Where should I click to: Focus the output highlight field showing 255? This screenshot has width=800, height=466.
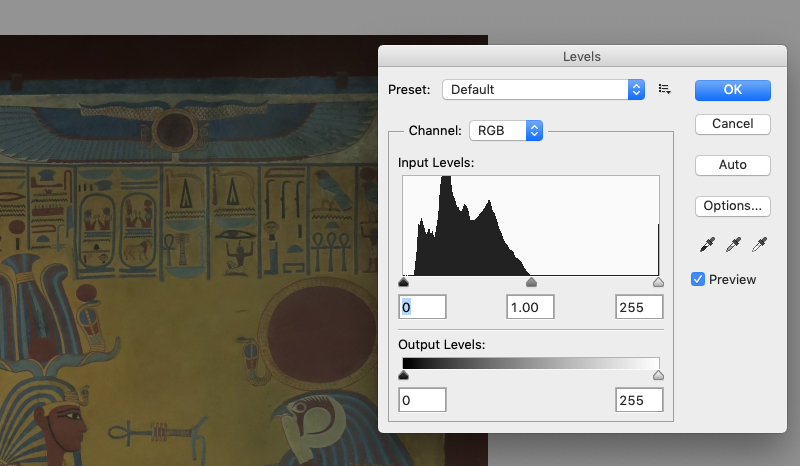coord(639,400)
